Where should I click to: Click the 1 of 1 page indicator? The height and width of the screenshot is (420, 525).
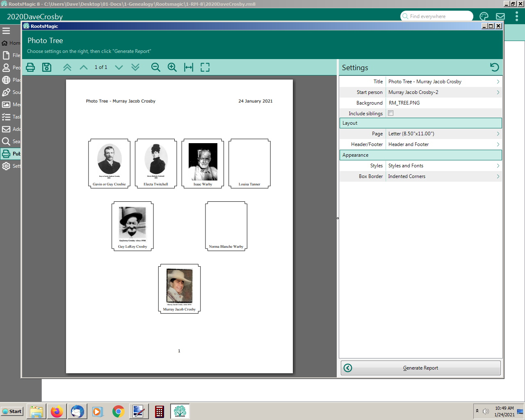(101, 67)
